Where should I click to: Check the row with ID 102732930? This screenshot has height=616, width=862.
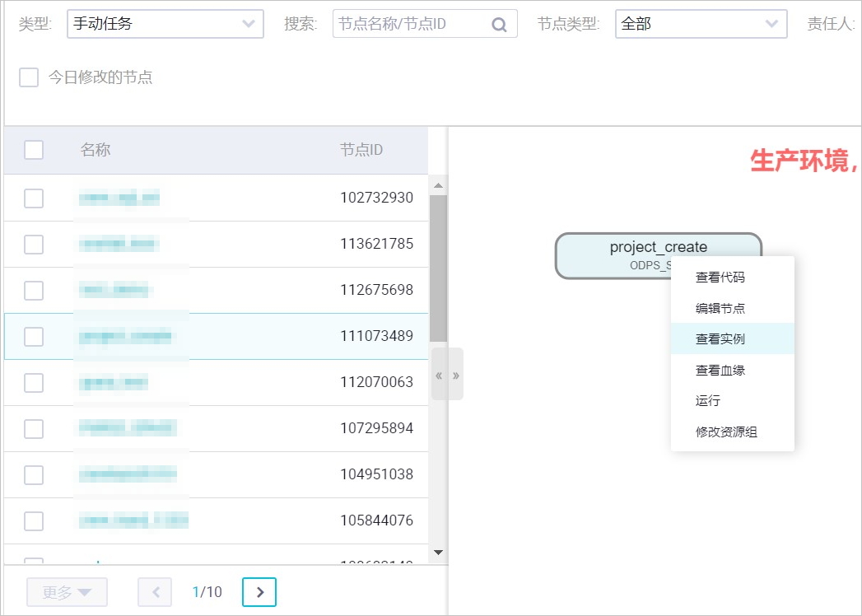(34, 198)
